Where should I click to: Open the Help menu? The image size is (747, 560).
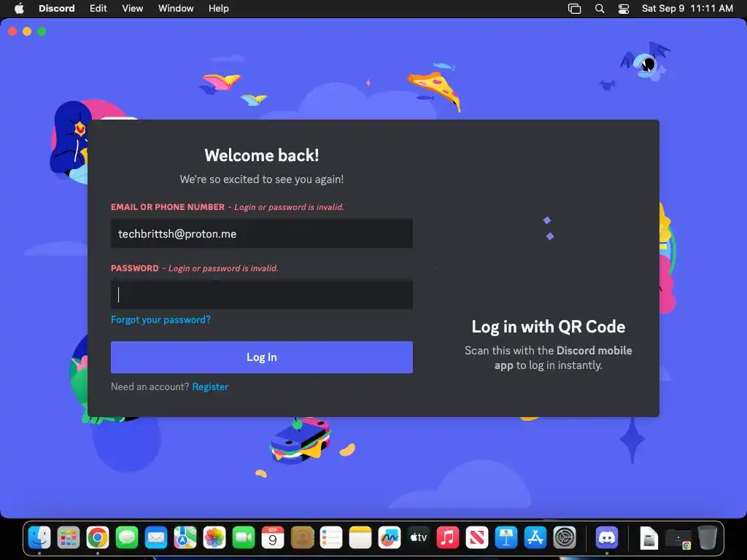coord(219,9)
